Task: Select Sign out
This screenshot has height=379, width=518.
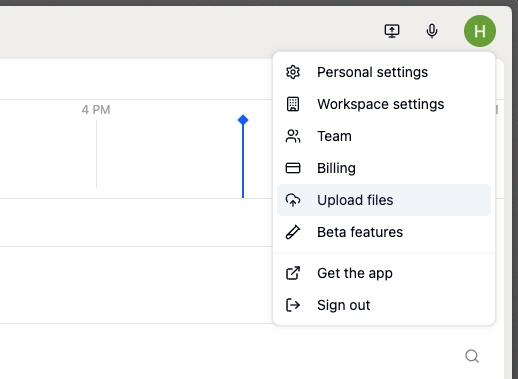Action: click(384, 305)
